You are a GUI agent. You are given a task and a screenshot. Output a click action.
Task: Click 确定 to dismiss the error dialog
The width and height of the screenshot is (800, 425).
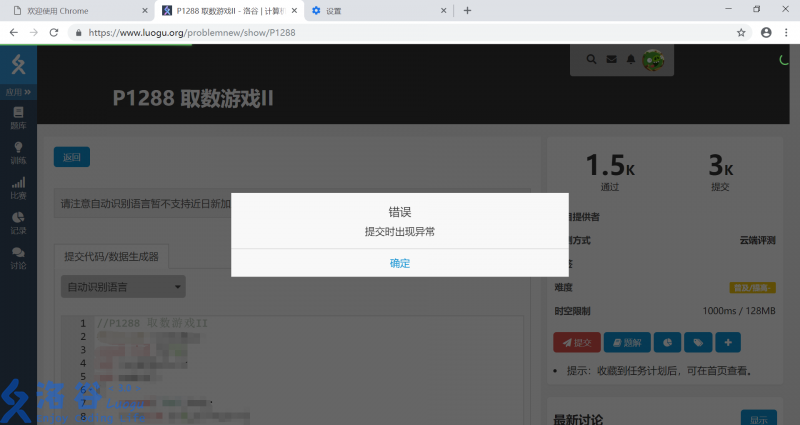400,263
